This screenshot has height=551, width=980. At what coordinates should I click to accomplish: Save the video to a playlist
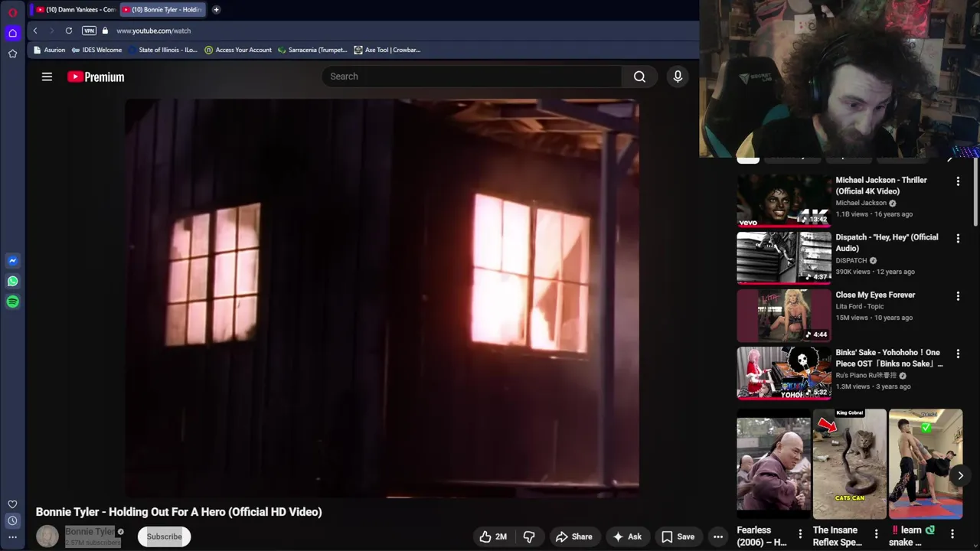678,536
